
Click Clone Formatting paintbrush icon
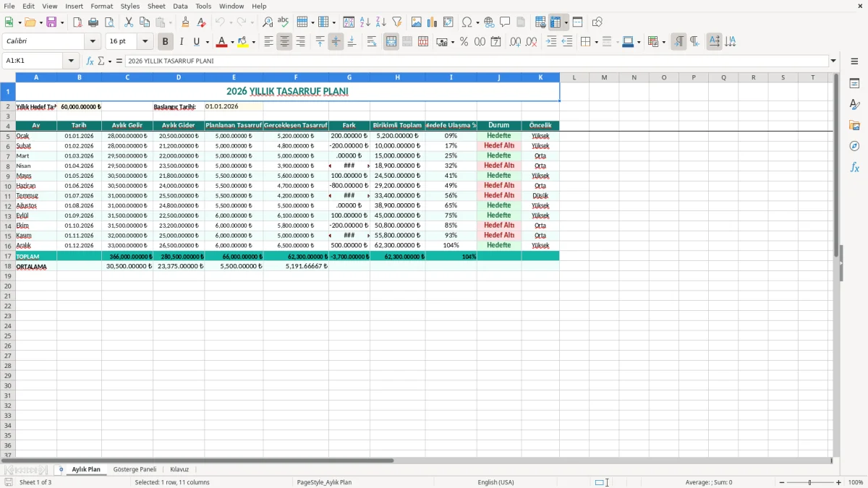186,22
